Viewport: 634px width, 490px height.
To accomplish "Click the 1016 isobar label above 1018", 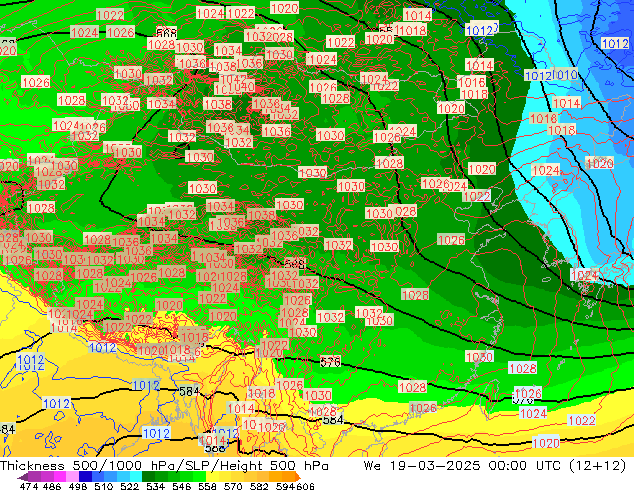I will (471, 82).
